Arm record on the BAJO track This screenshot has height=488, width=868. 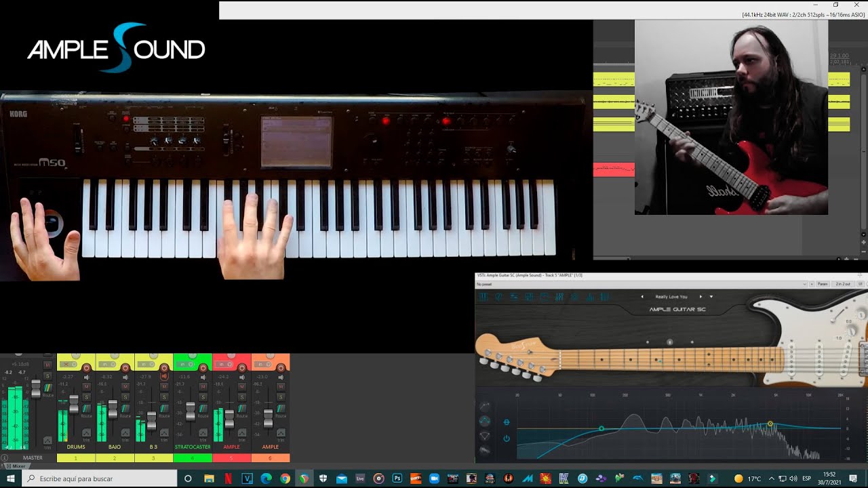coord(125,368)
